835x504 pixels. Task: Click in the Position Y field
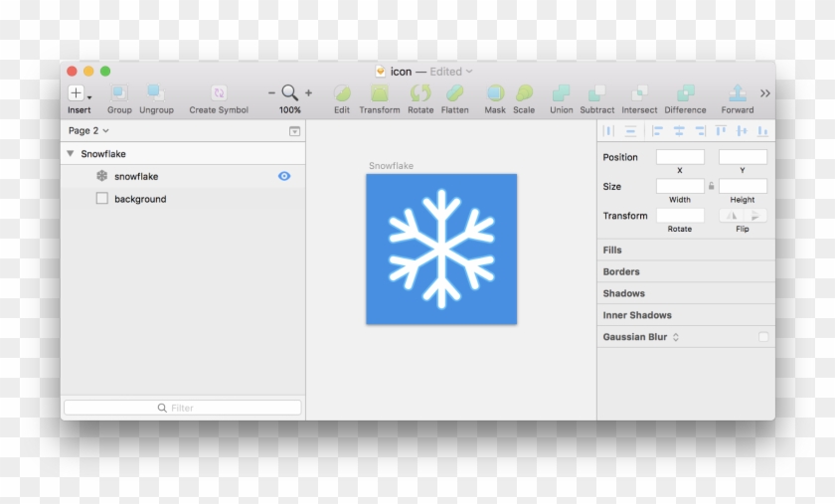pos(743,157)
